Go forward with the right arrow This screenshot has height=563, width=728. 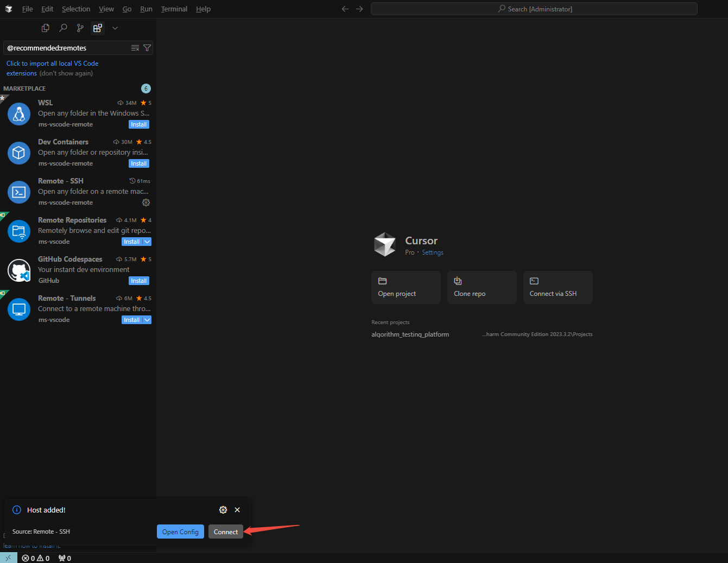pyautogui.click(x=359, y=9)
